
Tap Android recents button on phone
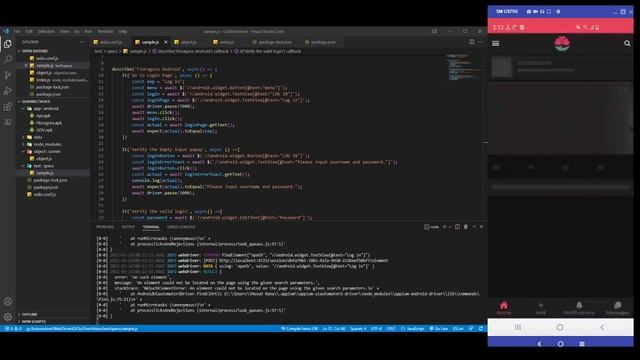click(518, 327)
